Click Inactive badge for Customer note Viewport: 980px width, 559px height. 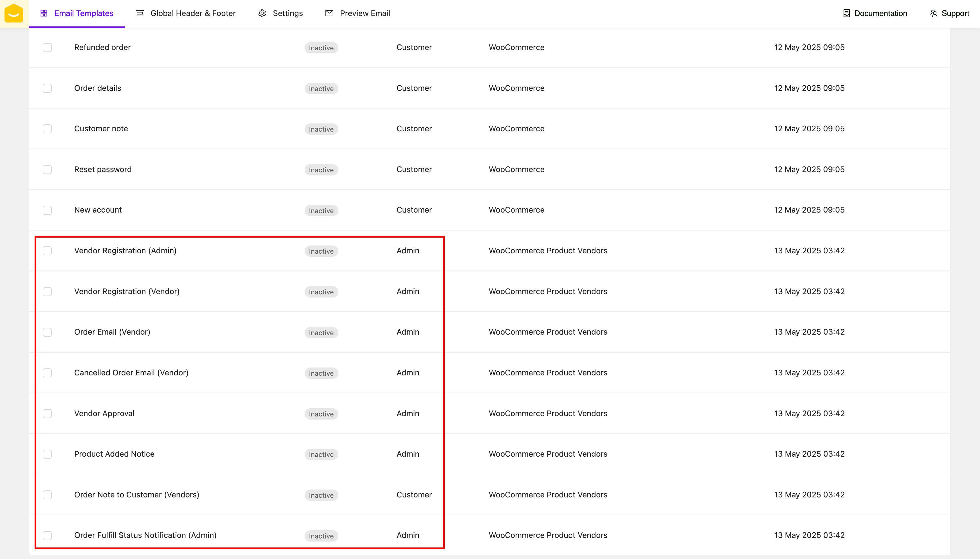click(x=321, y=129)
